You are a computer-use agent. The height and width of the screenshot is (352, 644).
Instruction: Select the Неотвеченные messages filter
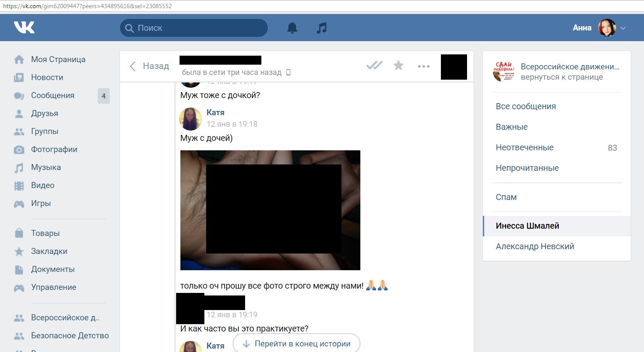(524, 147)
